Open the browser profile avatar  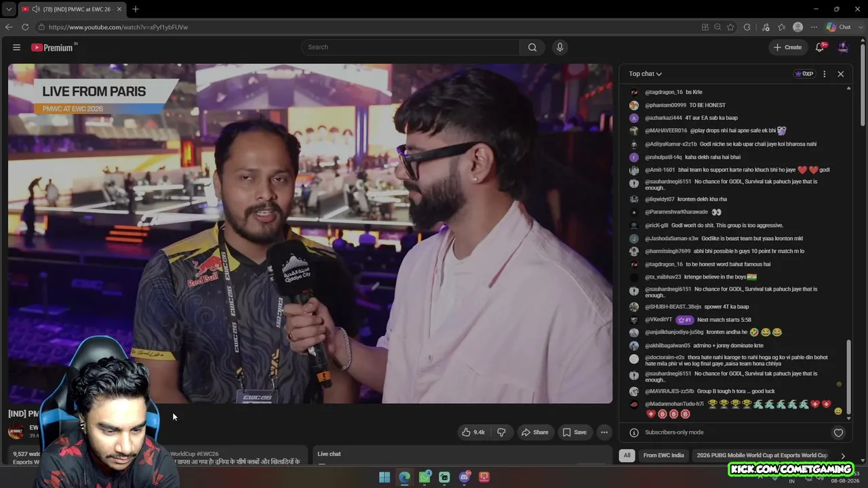pyautogui.click(x=798, y=27)
